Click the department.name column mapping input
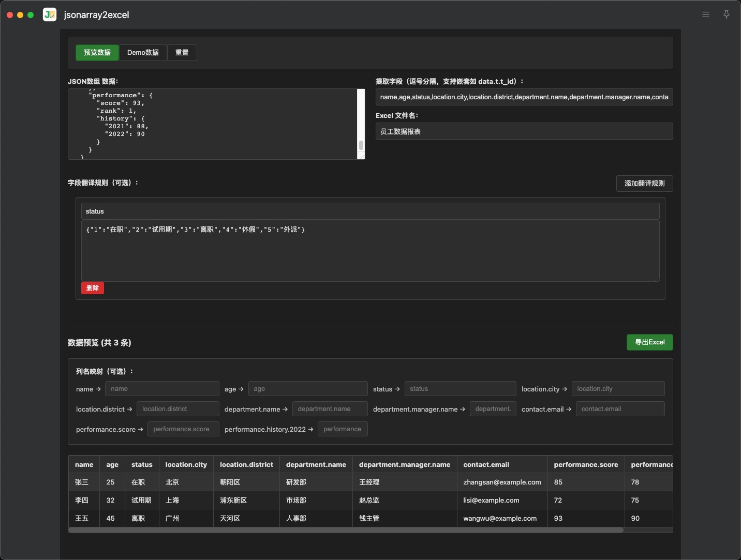Viewport: 741px width, 560px height. 330,408
